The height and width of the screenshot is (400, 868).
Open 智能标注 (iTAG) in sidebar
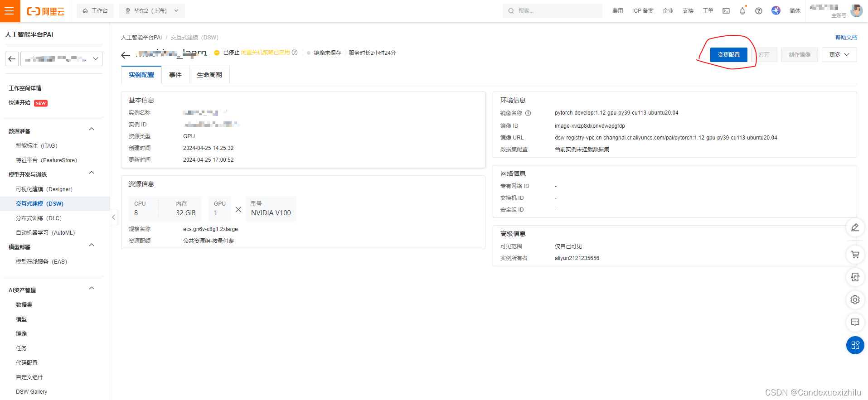pyautogui.click(x=37, y=146)
